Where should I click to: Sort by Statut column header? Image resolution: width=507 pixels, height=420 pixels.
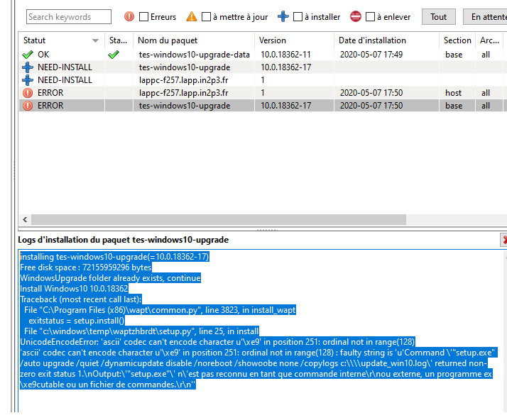tap(62, 40)
